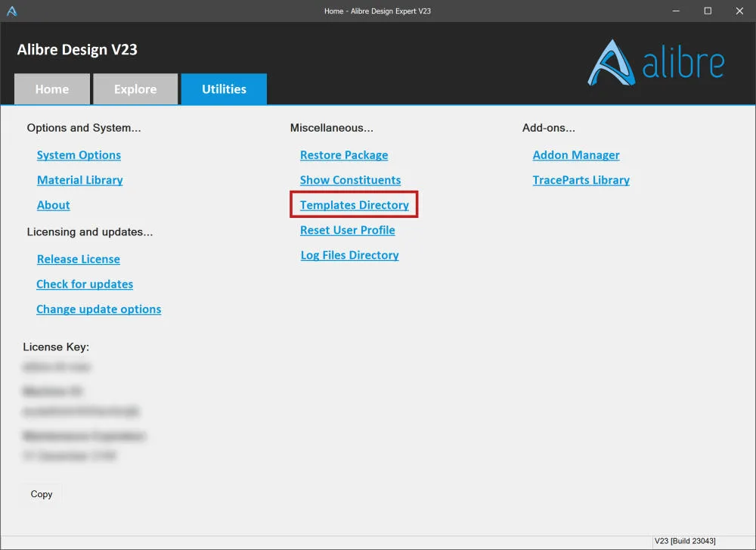Click Restore Package link
This screenshot has height=550, width=756.
(x=344, y=155)
